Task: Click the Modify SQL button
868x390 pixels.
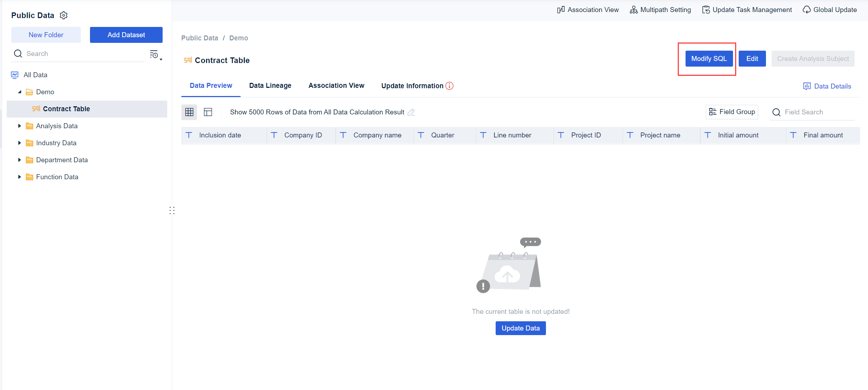Action: click(709, 59)
